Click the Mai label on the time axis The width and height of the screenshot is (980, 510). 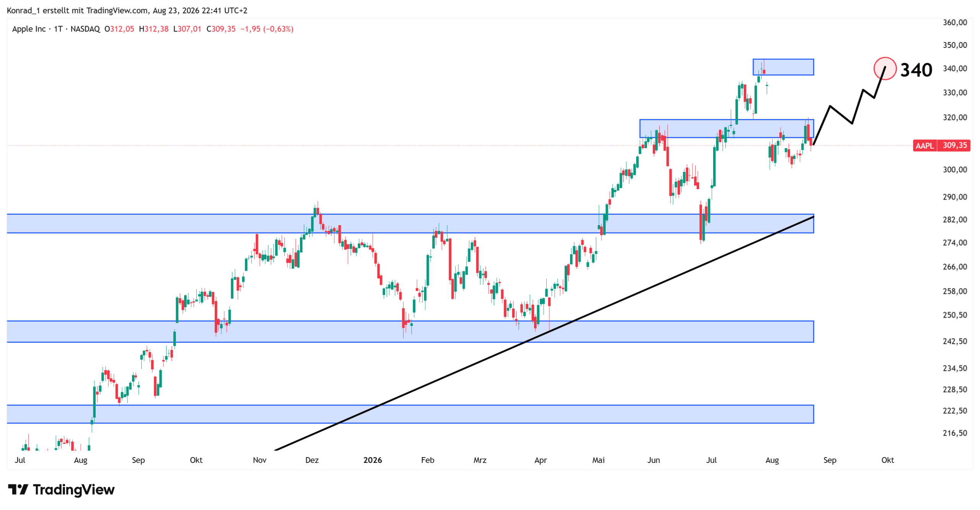click(x=598, y=460)
